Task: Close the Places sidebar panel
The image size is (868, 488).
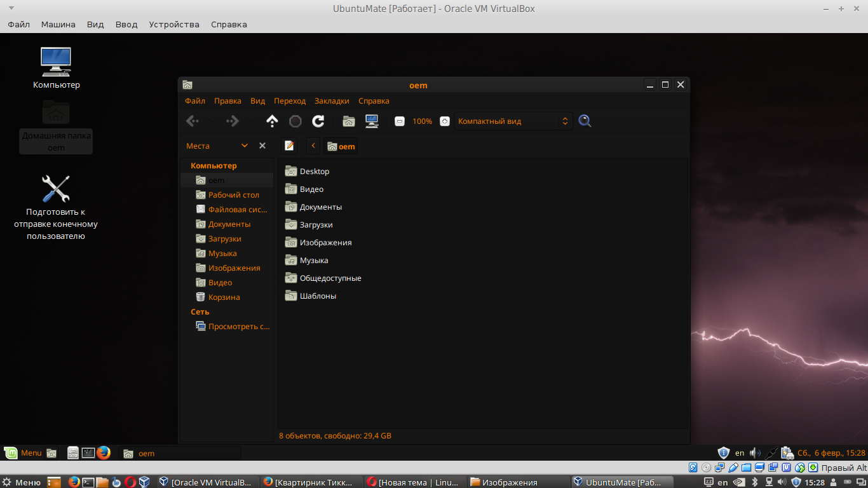Action: tap(262, 146)
